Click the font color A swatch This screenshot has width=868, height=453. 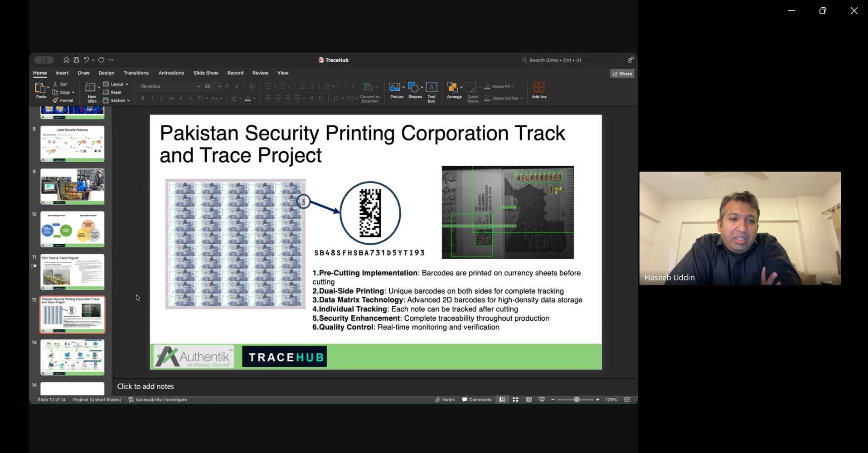(247, 98)
